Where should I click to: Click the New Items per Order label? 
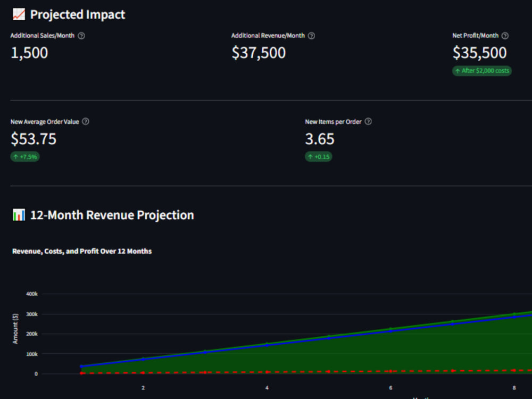tap(333, 122)
